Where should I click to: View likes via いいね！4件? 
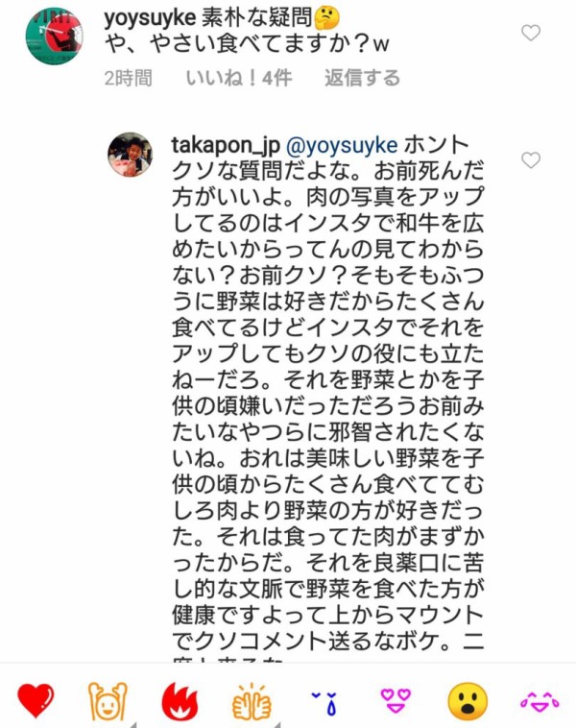[239, 78]
